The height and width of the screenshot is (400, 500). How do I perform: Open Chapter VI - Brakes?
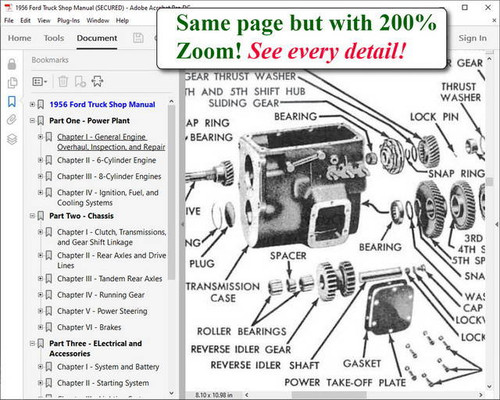[89, 327]
